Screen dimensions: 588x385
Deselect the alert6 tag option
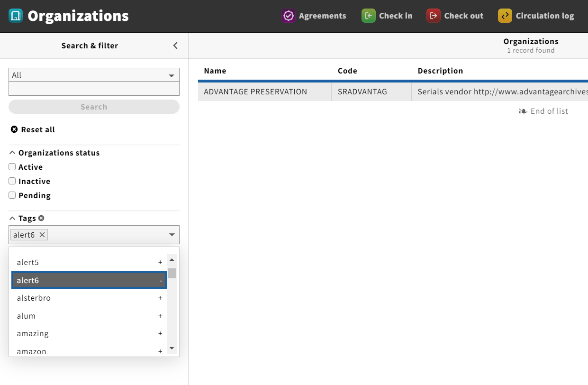point(89,280)
